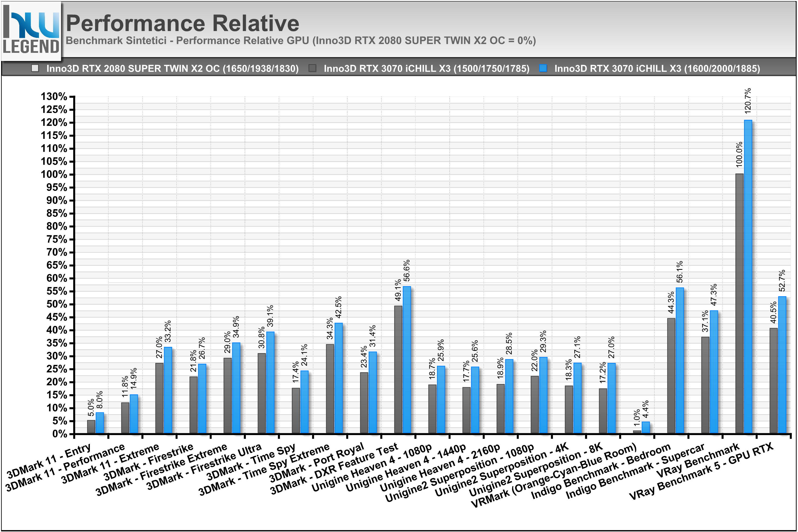This screenshot has height=532, width=798.
Task: Click the 49.1% gray DXR Feature Test bar
Action: 398,370
